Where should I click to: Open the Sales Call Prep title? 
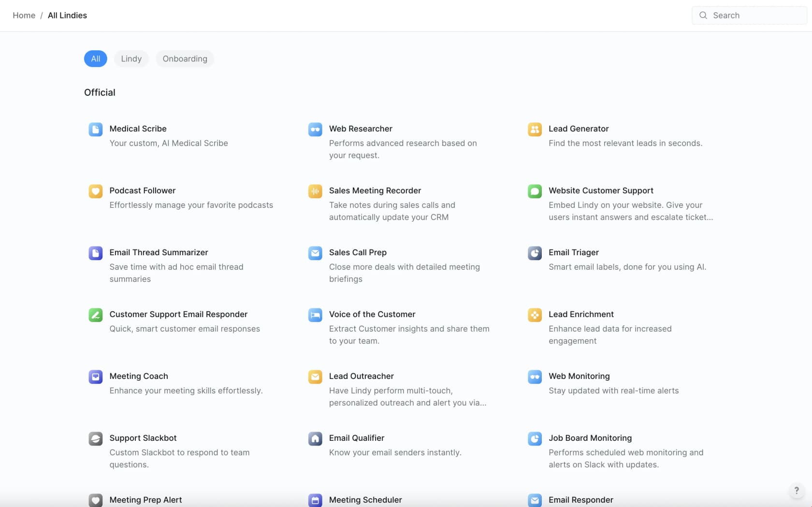click(358, 252)
